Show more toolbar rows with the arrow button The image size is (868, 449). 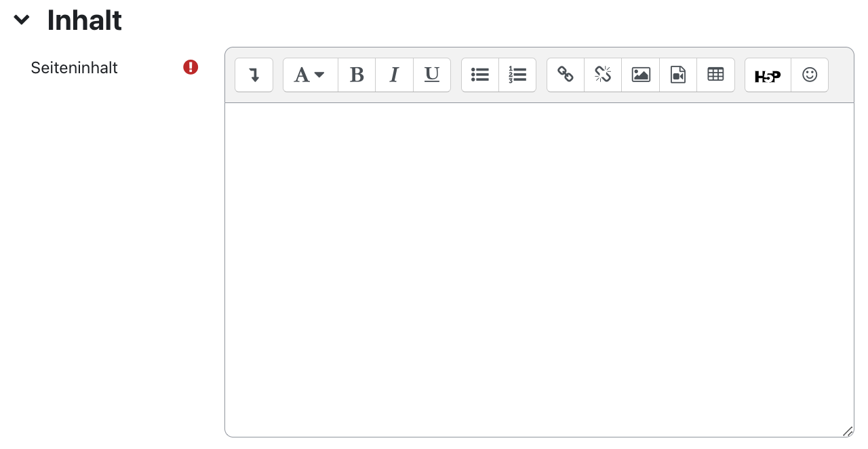[254, 75]
